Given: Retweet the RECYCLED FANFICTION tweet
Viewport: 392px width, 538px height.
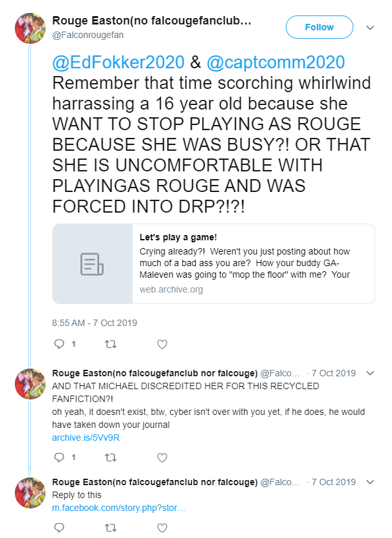Looking at the screenshot, I should click(110, 457).
